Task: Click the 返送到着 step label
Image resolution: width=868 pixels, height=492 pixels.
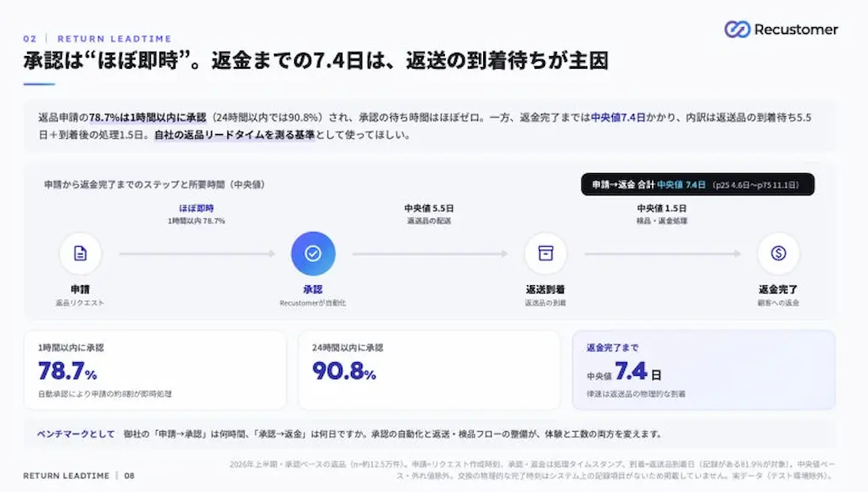Action: tap(545, 289)
